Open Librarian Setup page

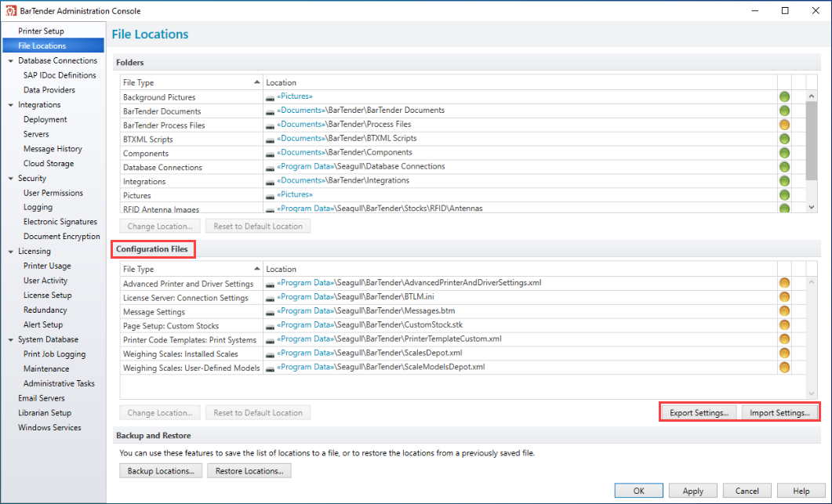(x=45, y=413)
